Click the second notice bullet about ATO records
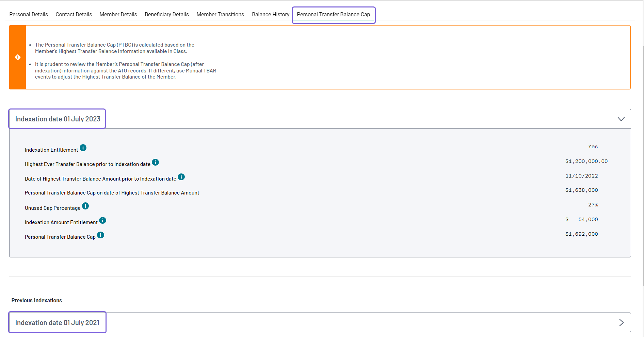This screenshot has height=337, width=644. point(126,70)
